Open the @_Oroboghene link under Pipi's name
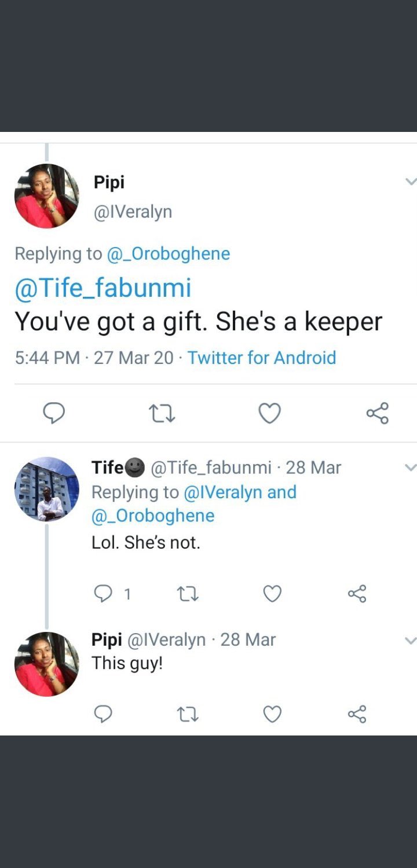This screenshot has width=417, height=868. pyautogui.click(x=169, y=253)
